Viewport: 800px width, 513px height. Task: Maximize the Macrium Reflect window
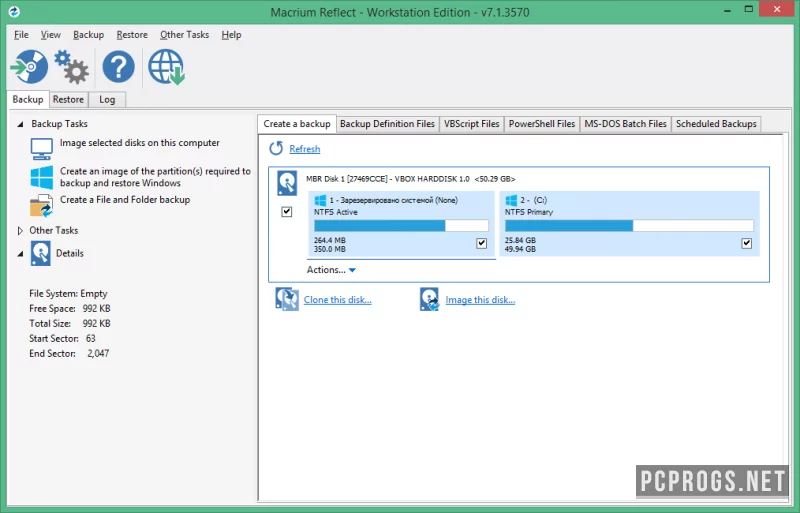tap(748, 10)
